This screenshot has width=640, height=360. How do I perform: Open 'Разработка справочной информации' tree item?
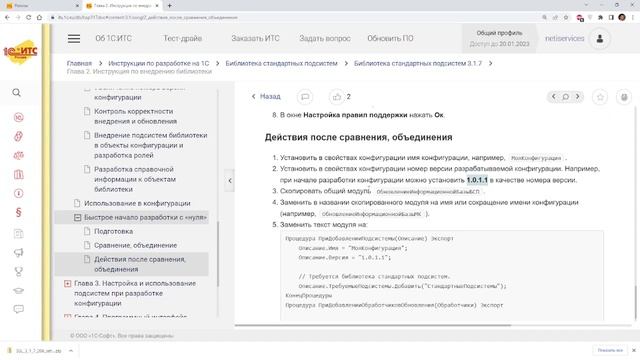(135, 179)
